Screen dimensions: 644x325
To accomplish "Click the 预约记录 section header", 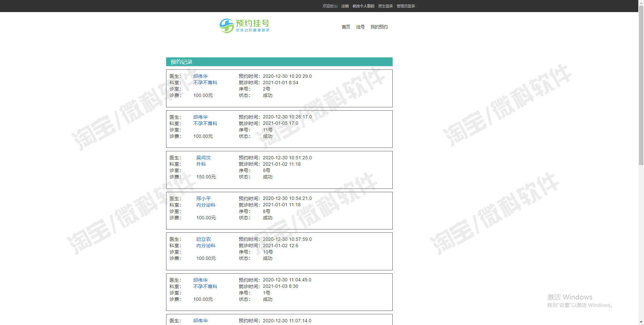I will click(x=279, y=62).
